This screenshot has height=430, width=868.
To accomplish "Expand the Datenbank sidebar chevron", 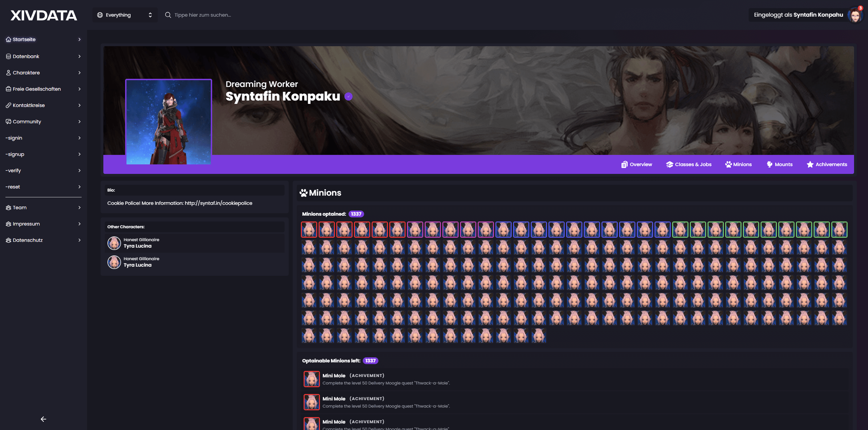I will (x=79, y=56).
